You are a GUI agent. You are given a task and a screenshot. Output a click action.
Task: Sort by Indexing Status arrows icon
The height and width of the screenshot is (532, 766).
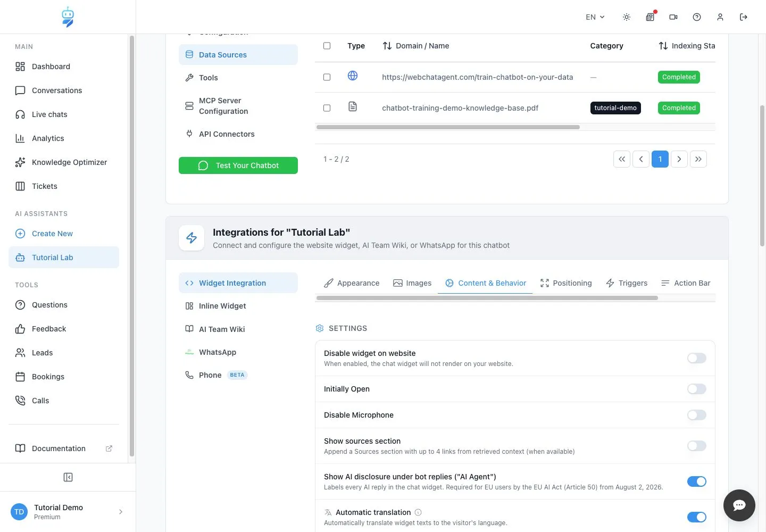click(663, 46)
